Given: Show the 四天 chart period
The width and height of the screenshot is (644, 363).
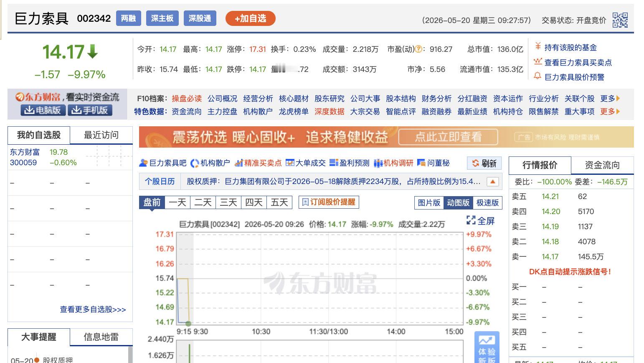Looking at the screenshot, I should 254,202.
